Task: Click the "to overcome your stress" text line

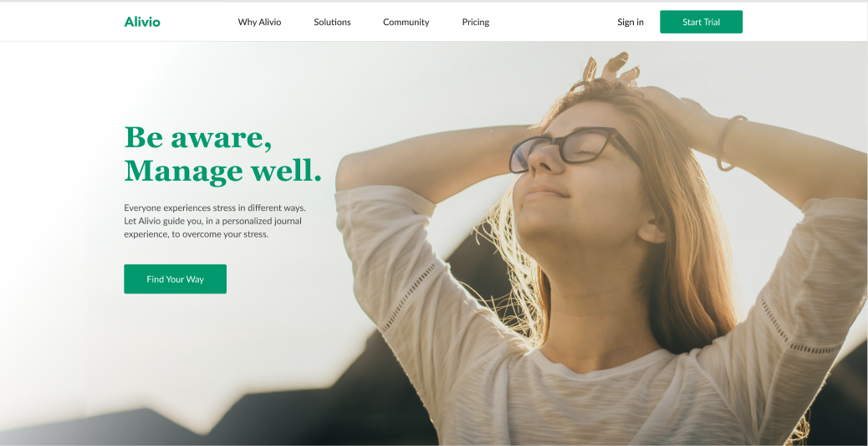Action: 196,234
